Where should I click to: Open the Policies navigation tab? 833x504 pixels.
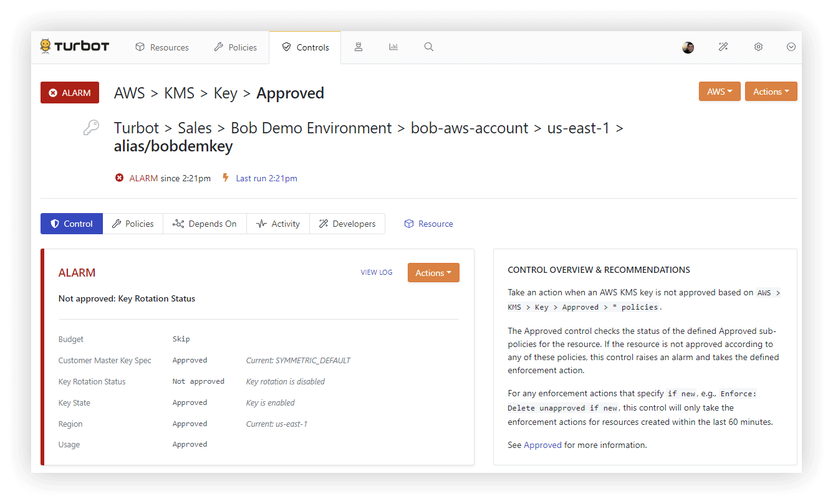pos(236,47)
